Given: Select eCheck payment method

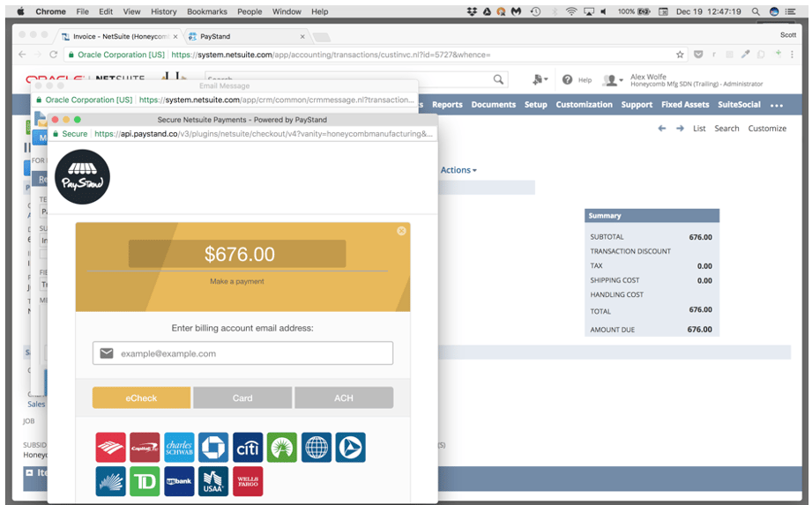Looking at the screenshot, I should [x=141, y=397].
